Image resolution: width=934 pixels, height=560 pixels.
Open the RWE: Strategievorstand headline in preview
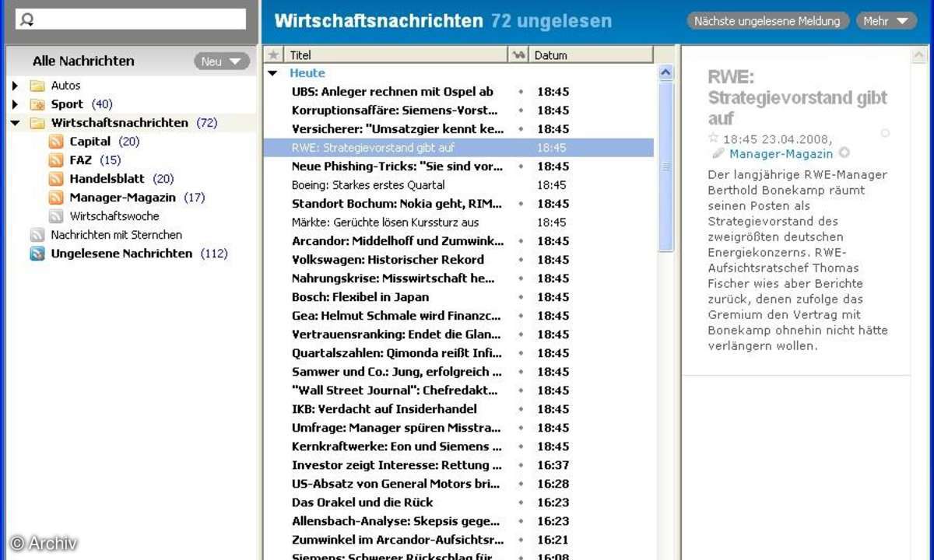pos(797,97)
